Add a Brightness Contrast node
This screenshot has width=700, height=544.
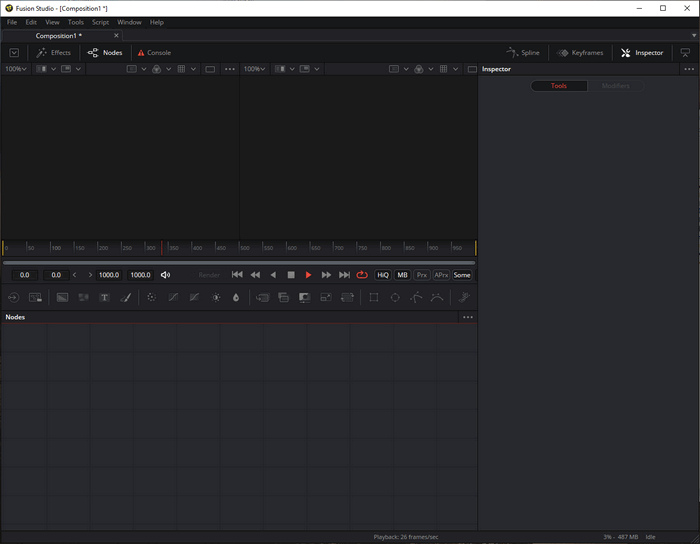[x=216, y=297]
